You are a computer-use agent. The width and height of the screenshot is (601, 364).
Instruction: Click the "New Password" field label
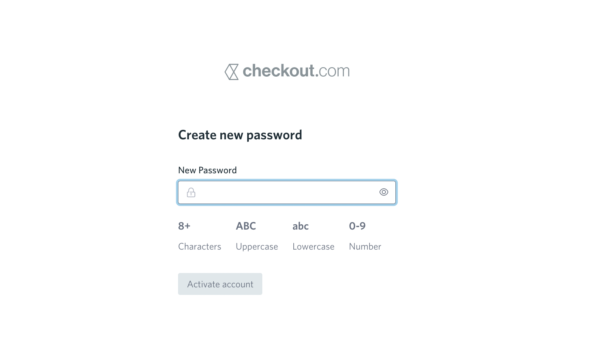pyautogui.click(x=207, y=170)
